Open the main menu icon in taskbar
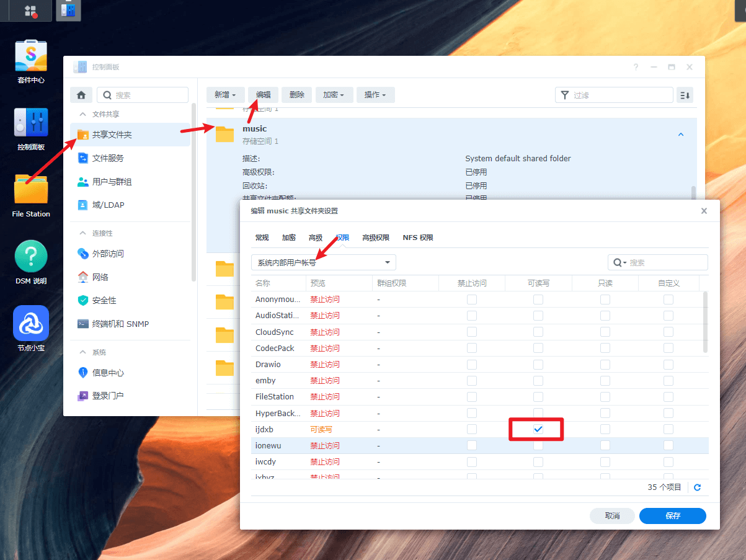This screenshot has height=560, width=746. [30, 11]
